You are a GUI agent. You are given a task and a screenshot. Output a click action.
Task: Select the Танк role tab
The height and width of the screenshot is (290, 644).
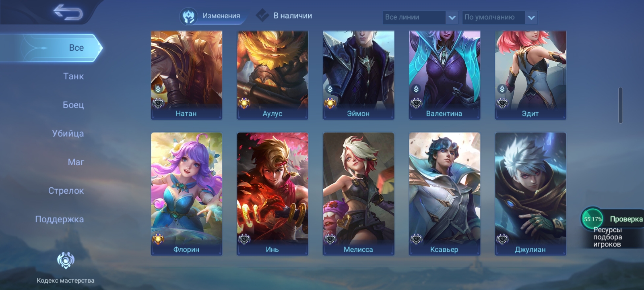tap(73, 76)
